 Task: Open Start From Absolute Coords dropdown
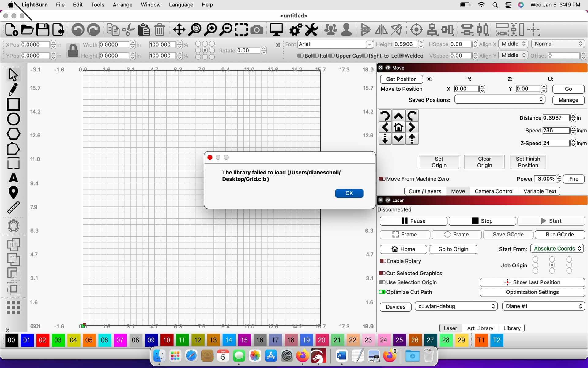557,249
